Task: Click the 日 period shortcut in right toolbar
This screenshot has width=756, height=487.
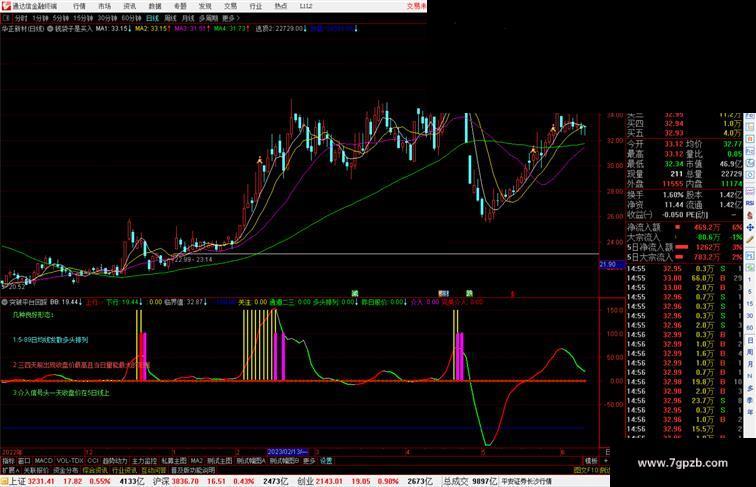Action: (x=750, y=340)
